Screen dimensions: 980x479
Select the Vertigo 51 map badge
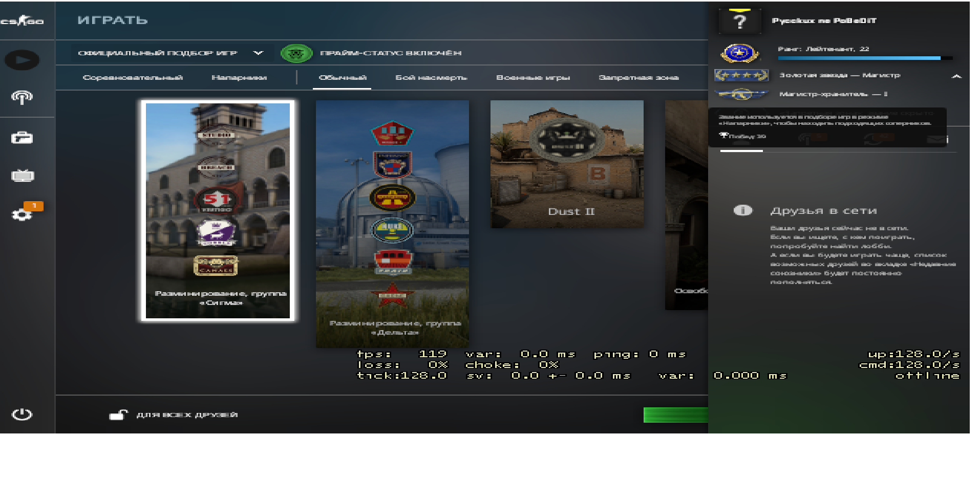tap(217, 200)
